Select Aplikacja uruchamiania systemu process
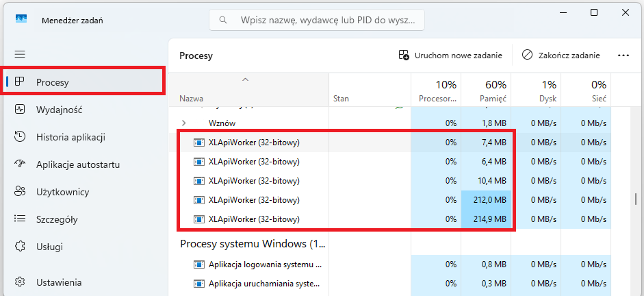 pyautogui.click(x=390, y=284)
